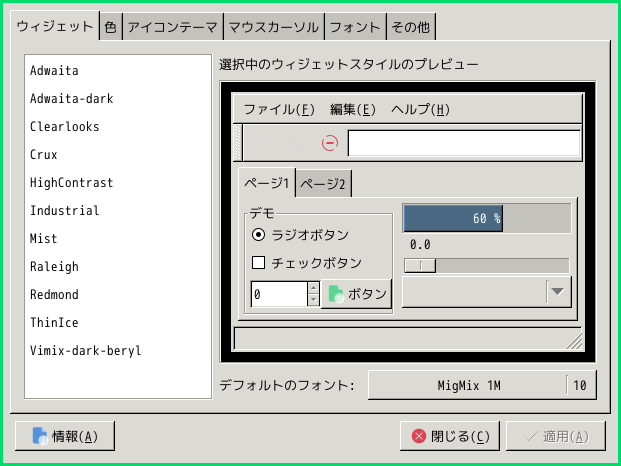Click the slider value label 0.0

pos(420,245)
